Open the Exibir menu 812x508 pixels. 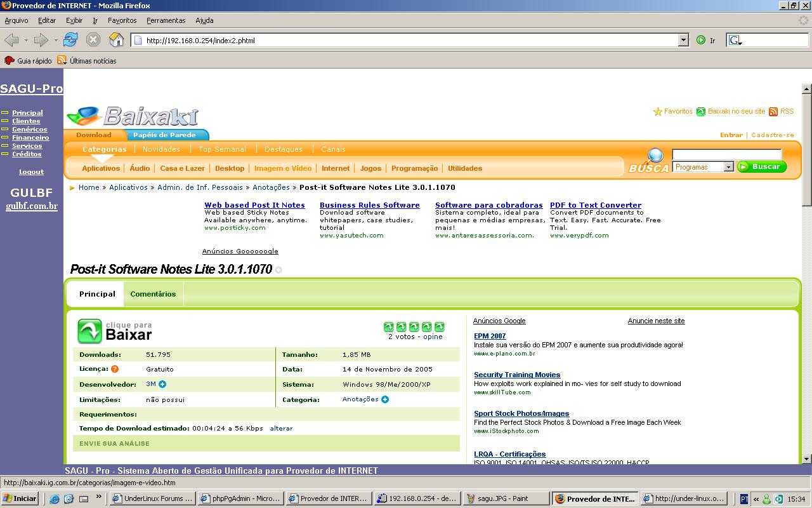pos(74,20)
